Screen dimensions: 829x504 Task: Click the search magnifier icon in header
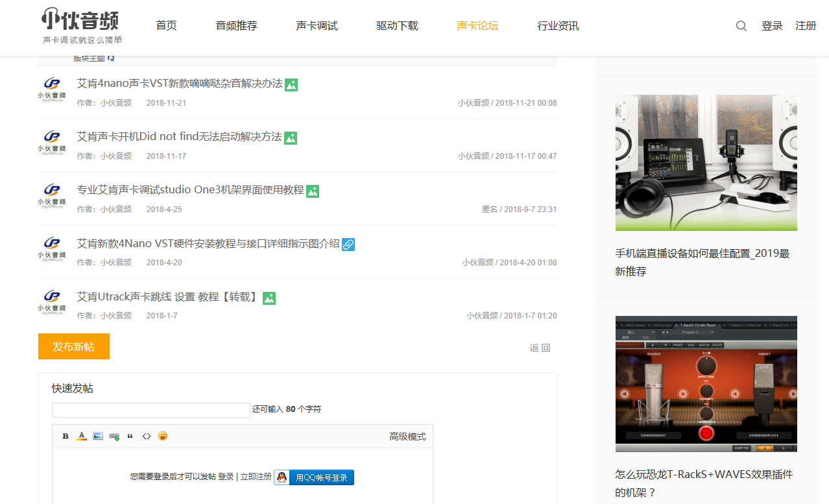pyautogui.click(x=741, y=26)
